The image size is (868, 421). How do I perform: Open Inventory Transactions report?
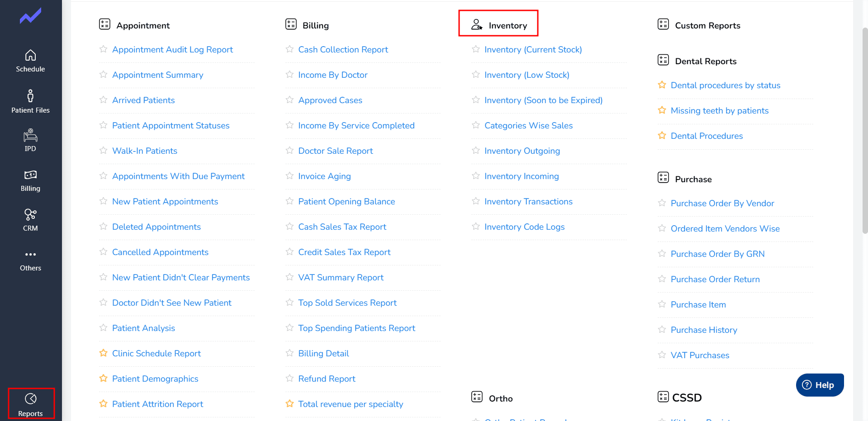click(528, 201)
